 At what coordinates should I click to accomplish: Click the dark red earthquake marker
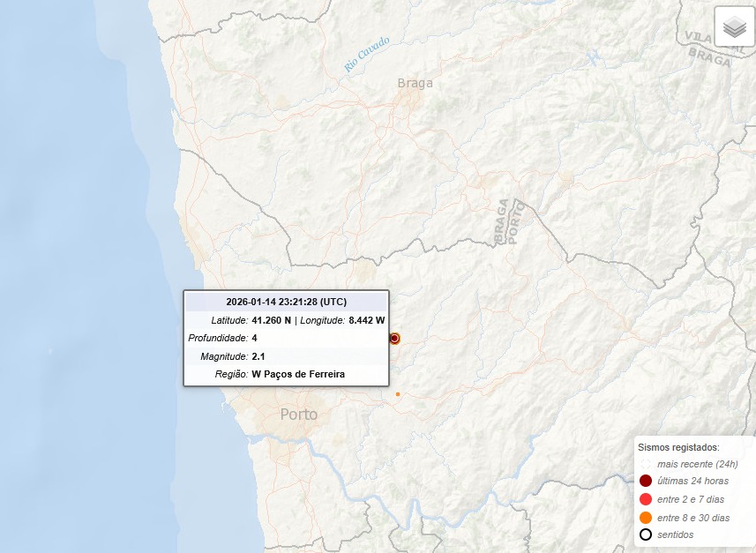pyautogui.click(x=394, y=338)
